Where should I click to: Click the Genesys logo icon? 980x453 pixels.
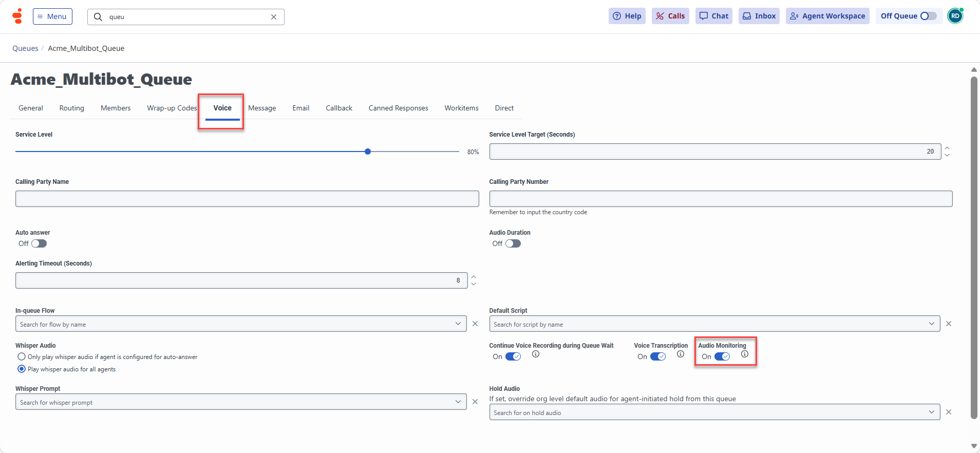tap(18, 16)
